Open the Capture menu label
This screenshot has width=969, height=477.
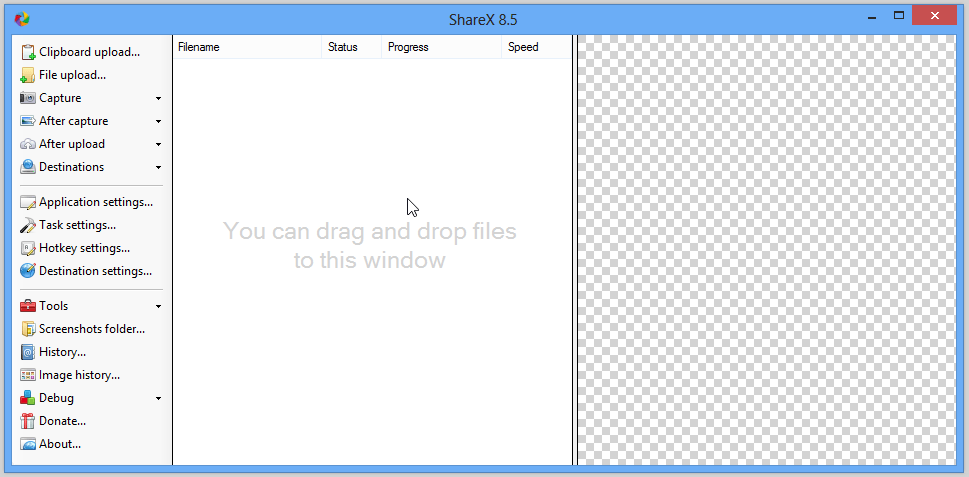(x=60, y=98)
